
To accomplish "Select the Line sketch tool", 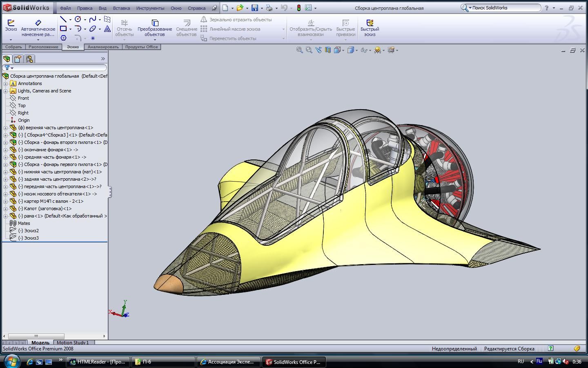I will click(63, 19).
